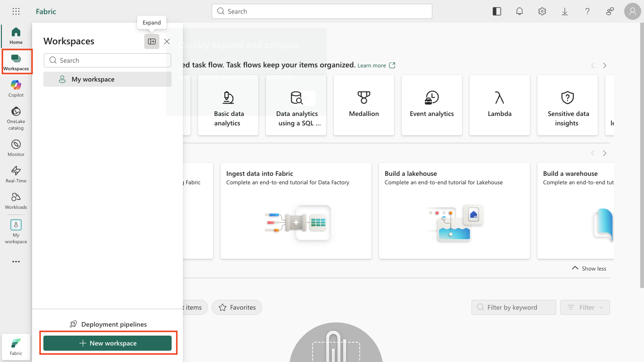Open the Monitor hub
Screen dimensions: 644x362
click(16, 148)
